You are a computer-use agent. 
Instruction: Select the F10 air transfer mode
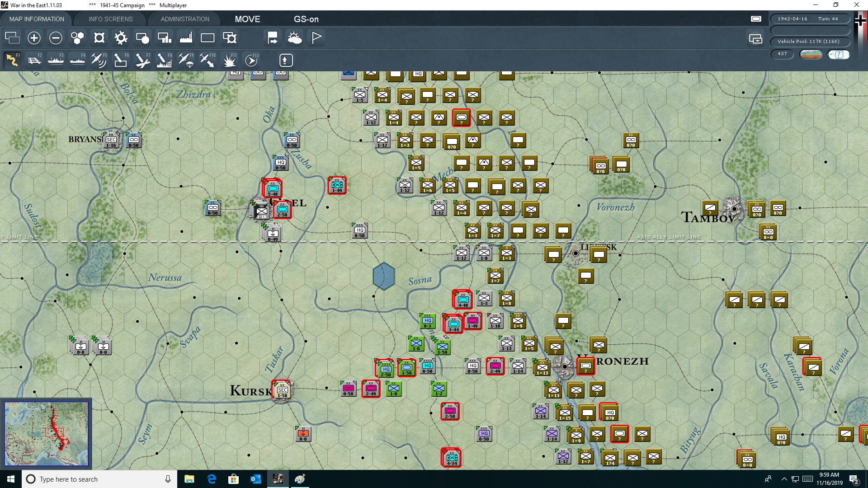pos(208,60)
